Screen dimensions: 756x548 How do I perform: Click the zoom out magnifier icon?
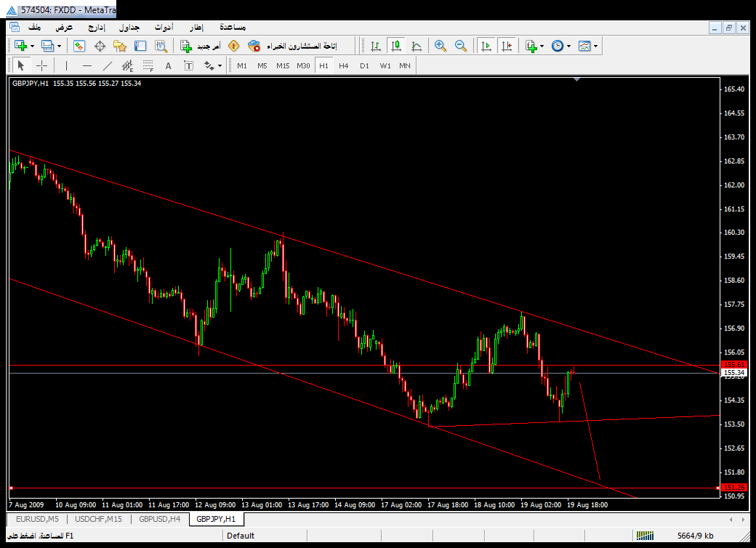[x=460, y=46]
